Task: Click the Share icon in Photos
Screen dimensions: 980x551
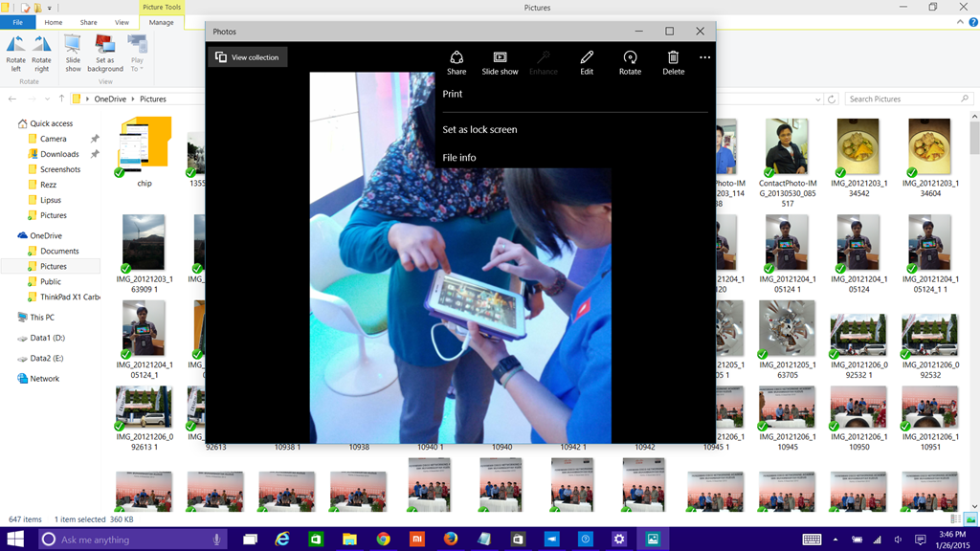Action: [457, 63]
